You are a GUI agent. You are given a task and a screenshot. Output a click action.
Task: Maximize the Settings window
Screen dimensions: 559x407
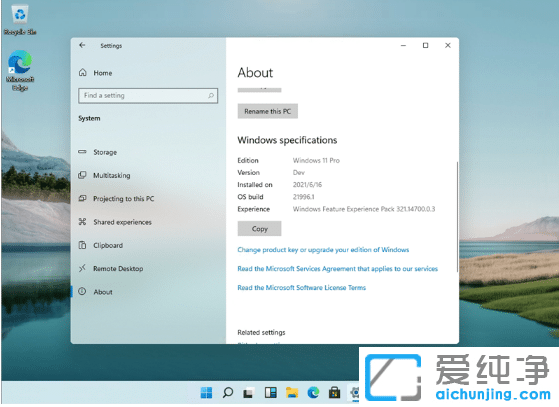click(425, 45)
